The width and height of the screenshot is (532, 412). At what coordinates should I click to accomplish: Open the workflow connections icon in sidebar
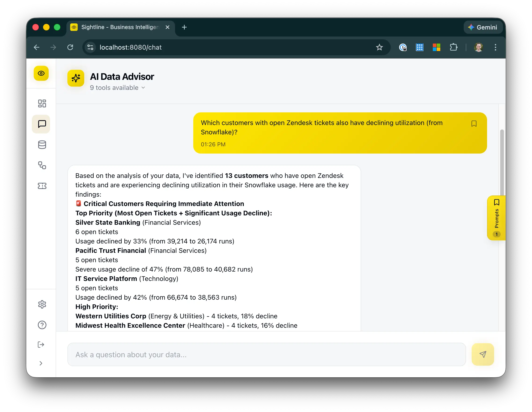(42, 165)
